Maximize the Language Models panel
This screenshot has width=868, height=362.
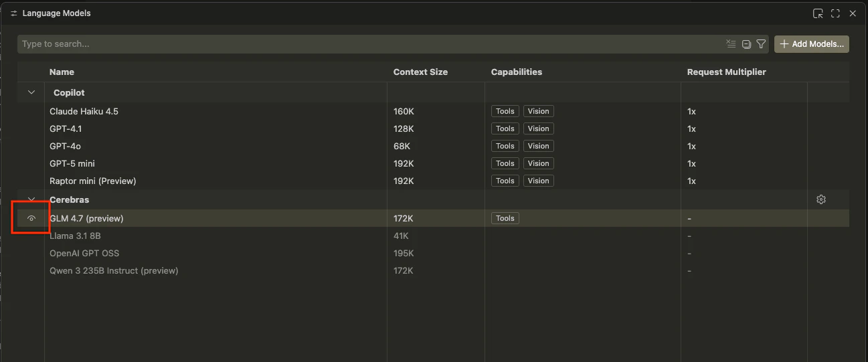click(x=835, y=13)
